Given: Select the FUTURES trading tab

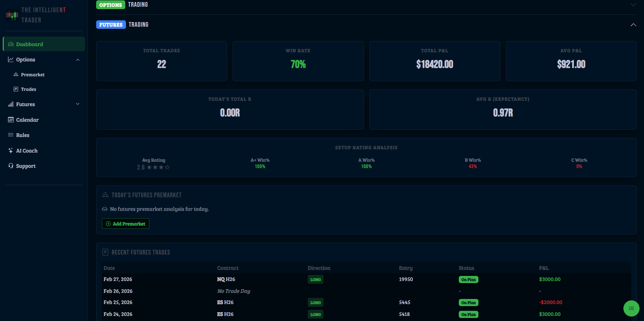Looking at the screenshot, I should tap(111, 24).
